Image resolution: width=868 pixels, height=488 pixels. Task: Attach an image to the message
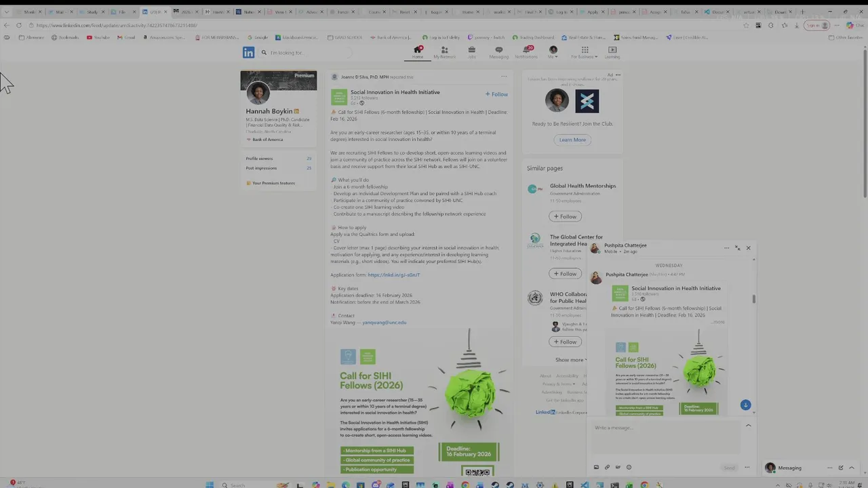tap(597, 467)
